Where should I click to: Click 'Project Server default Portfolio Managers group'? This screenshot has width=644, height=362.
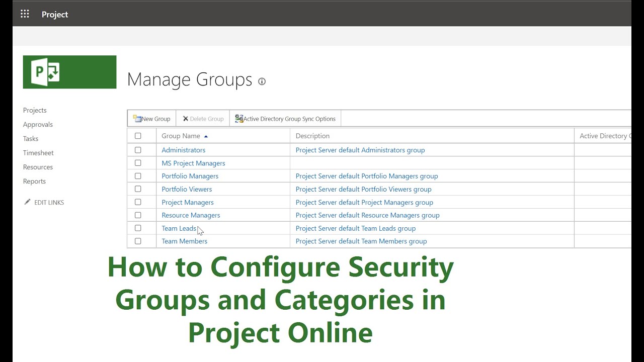[x=367, y=176]
